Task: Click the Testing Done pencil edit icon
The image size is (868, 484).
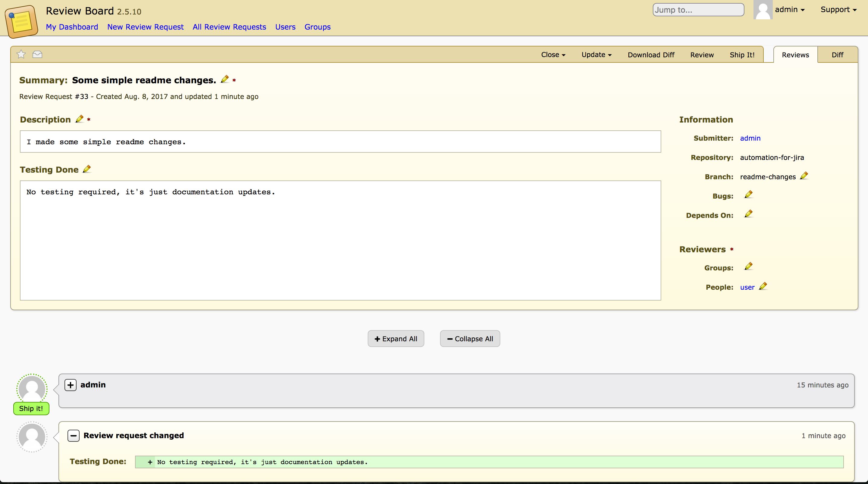Action: tap(87, 169)
